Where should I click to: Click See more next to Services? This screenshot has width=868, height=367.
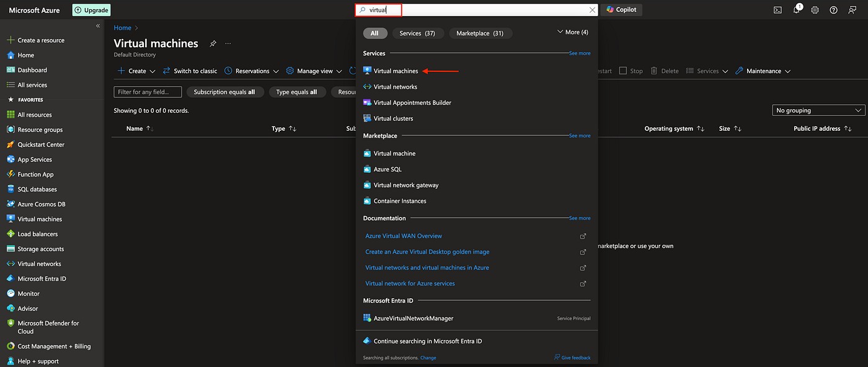(580, 53)
